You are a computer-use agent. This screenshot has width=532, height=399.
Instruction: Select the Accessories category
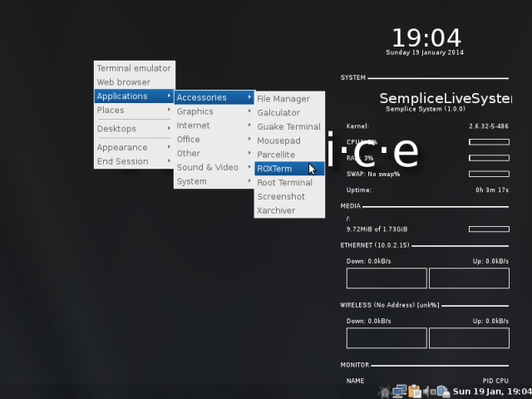[214, 98]
